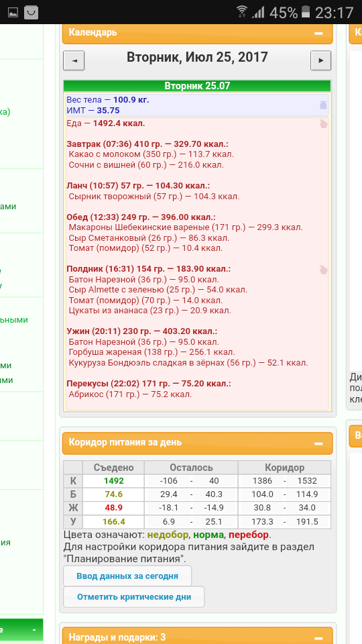The height and width of the screenshot is (644, 362).
Task: Tap the Wi-Fi indicator in status bar
Action: coord(243,12)
